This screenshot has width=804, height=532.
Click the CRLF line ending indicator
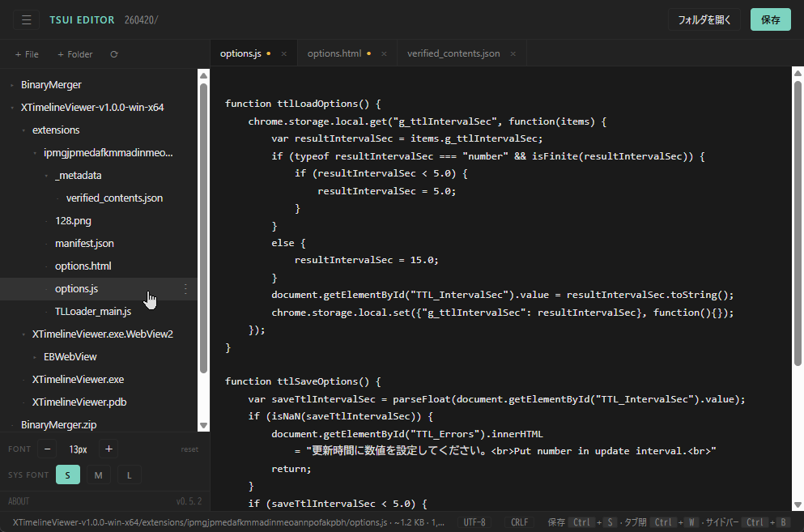click(520, 522)
